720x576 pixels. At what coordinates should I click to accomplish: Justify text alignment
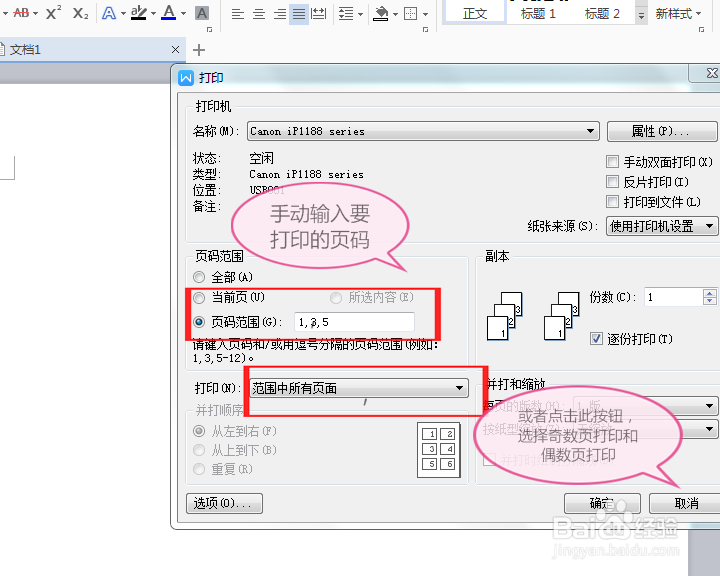pos(299,14)
